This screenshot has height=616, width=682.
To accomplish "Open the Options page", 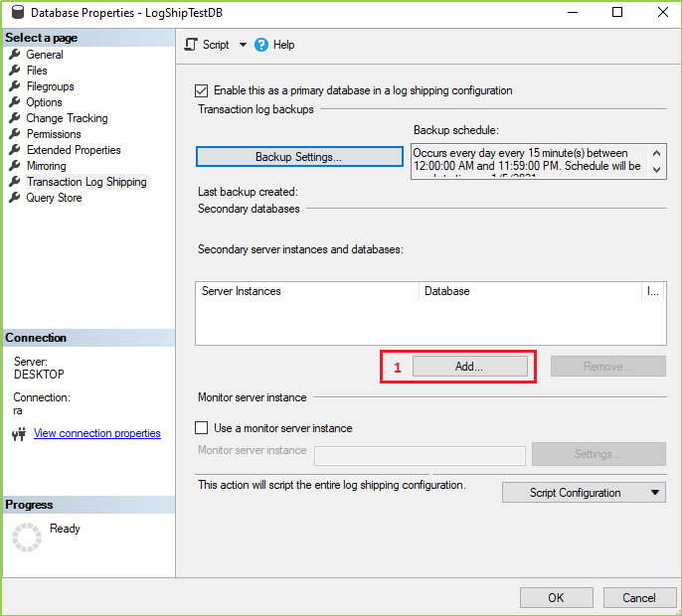I will point(45,102).
